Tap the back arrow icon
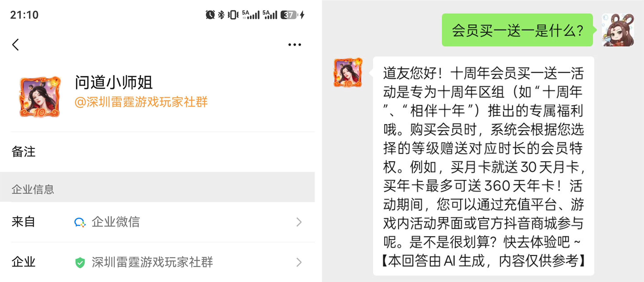The image size is (644, 282). (x=15, y=45)
